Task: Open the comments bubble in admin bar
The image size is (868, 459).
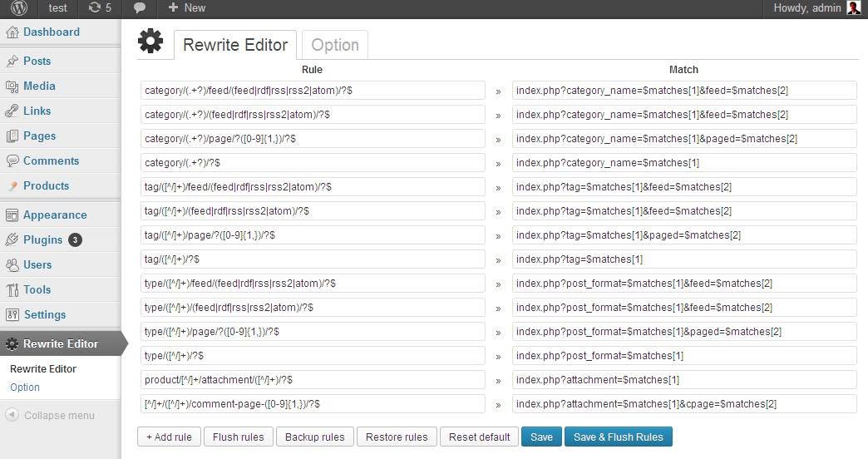Action: (x=140, y=7)
